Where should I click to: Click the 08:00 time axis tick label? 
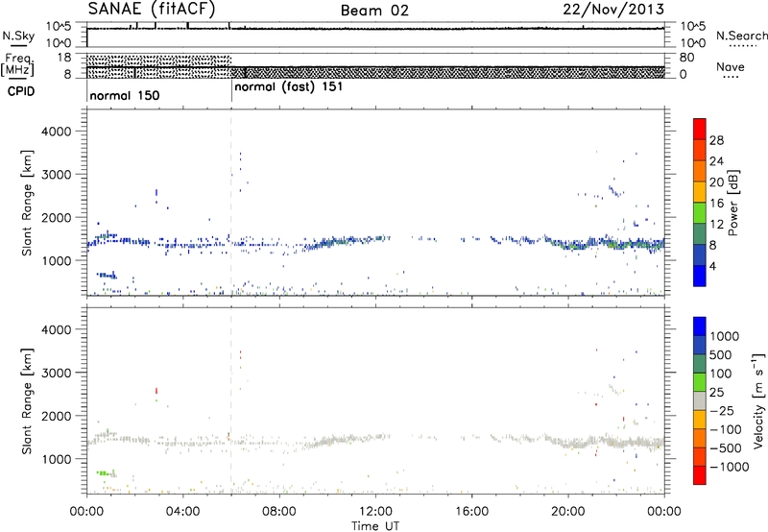pos(279,512)
